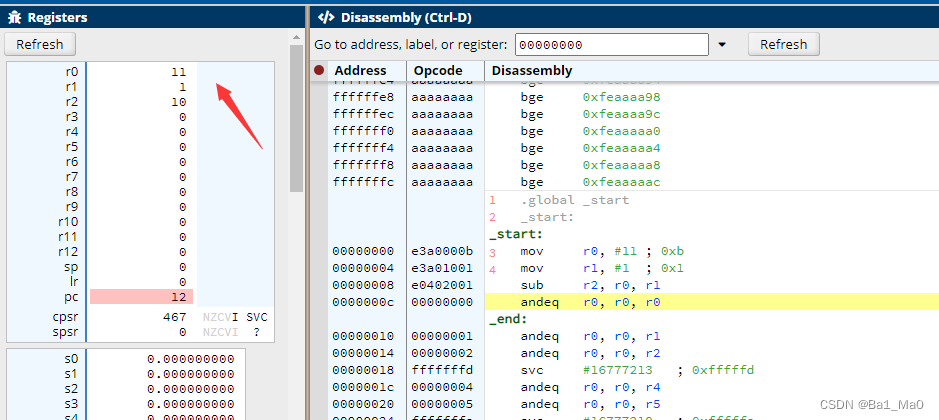Click the Disassembly column header
The height and width of the screenshot is (420, 939).
coord(532,71)
